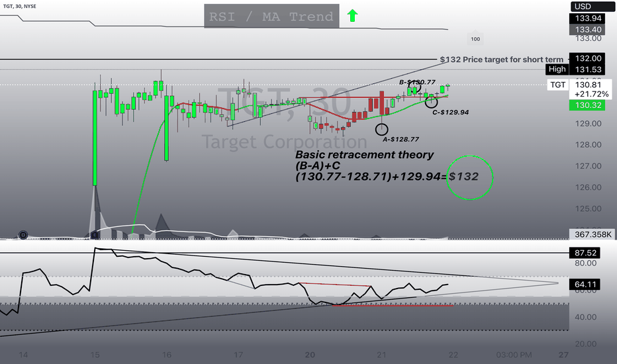Click the 20.00 RSI scale value
Screen dimensions: 617x364
[x=585, y=344]
